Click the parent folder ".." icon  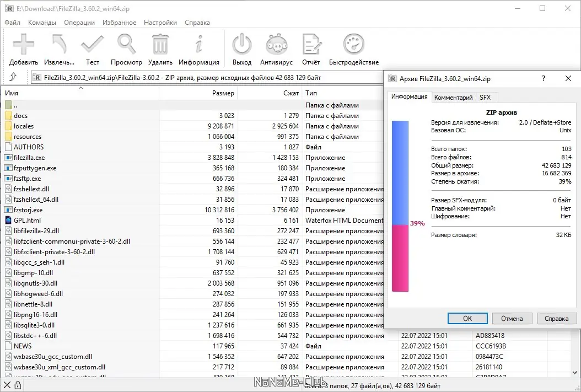click(8, 105)
